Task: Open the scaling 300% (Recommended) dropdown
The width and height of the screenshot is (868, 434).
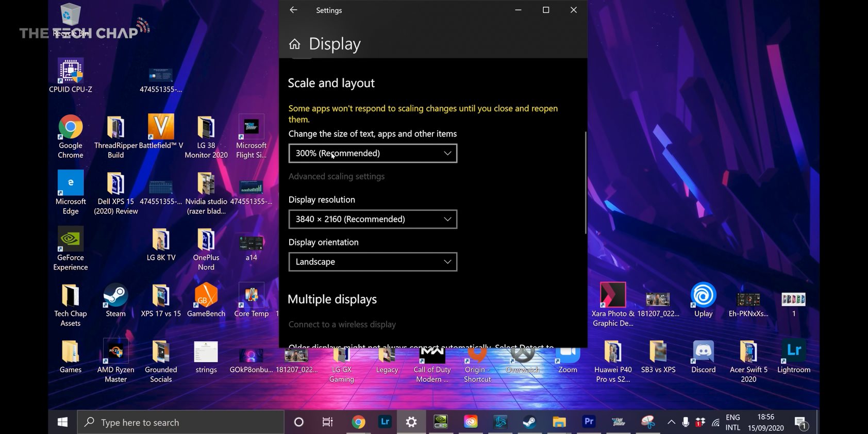Action: 373,154
